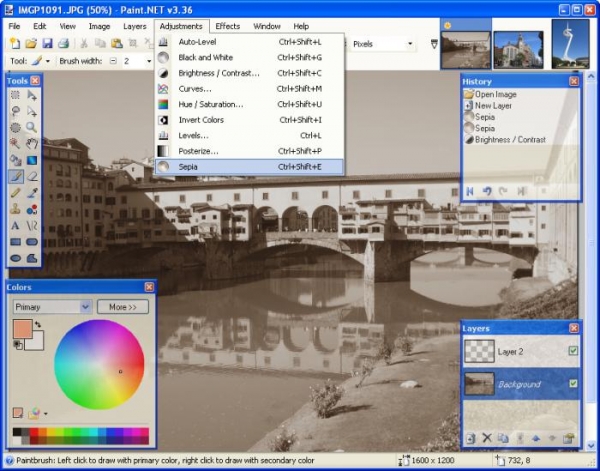Select the Freeform Shape tool
Image resolution: width=600 pixels, height=471 pixels.
coord(32,258)
